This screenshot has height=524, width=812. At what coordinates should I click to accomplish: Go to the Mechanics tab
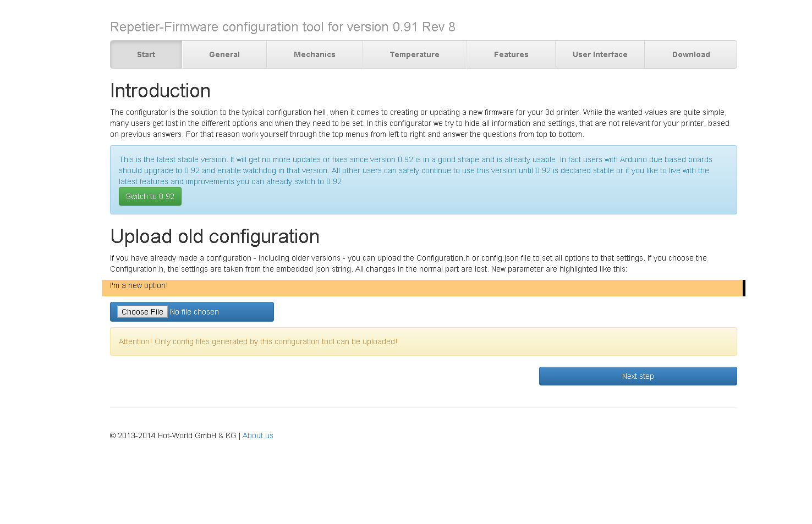click(314, 54)
